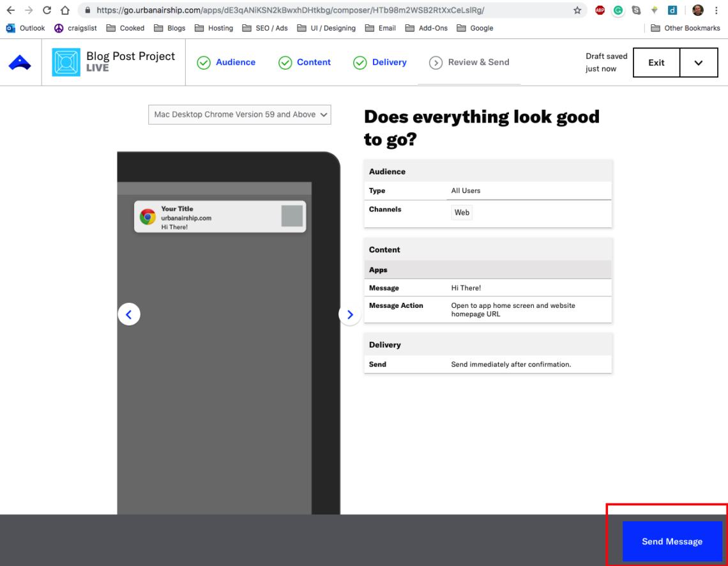The width and height of the screenshot is (728, 566).
Task: Click the Audience step checkmark icon
Action: point(204,62)
